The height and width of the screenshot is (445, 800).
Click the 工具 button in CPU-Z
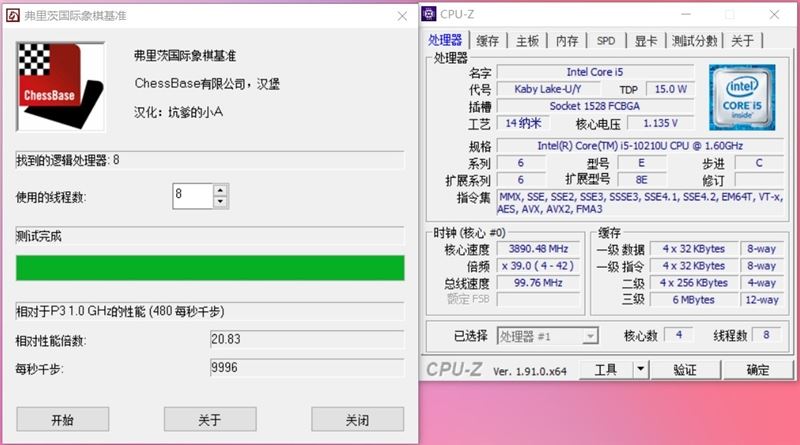coord(606,370)
